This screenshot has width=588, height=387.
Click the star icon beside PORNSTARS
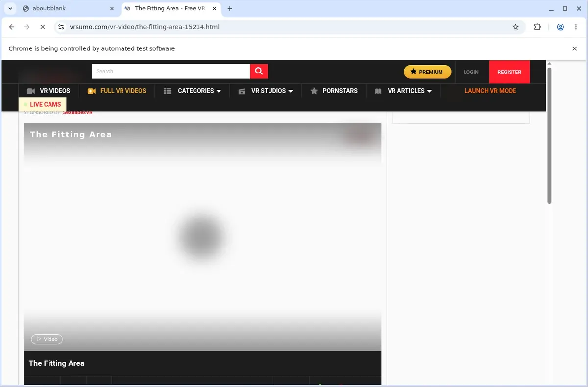pos(314,91)
